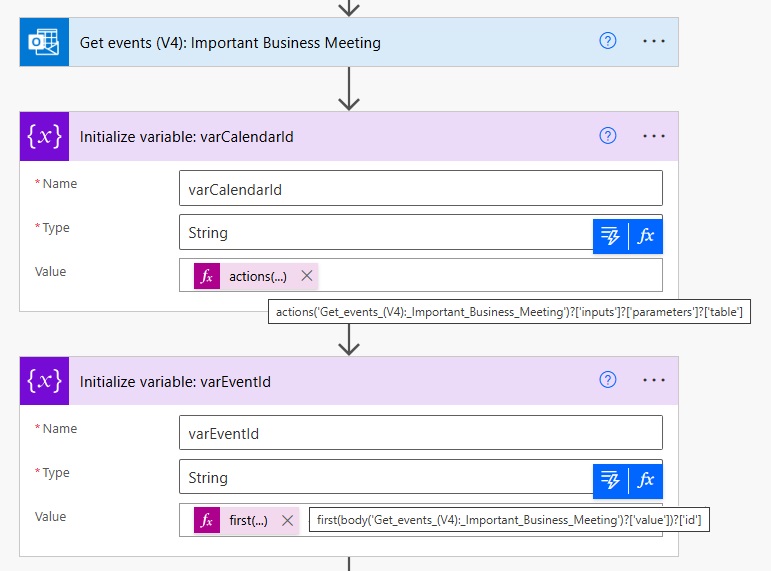Open dynamic content picker in varCalendarId card
This screenshot has height=571, width=771.
(x=610, y=237)
